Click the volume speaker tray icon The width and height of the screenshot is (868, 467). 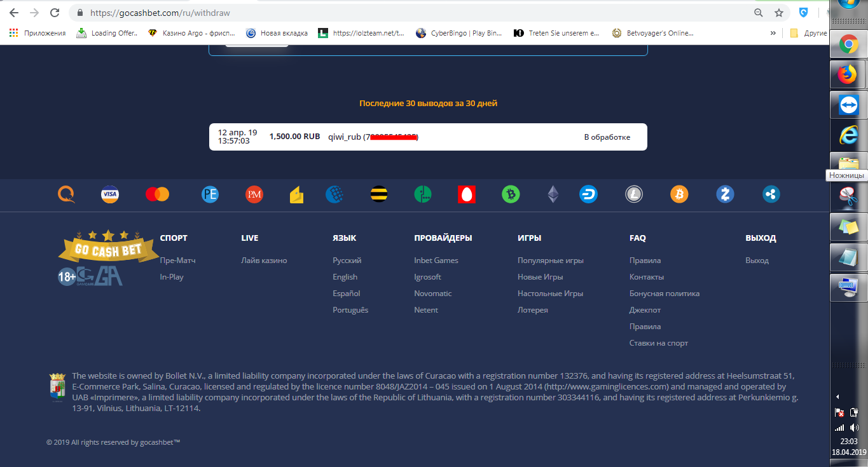[x=855, y=428]
